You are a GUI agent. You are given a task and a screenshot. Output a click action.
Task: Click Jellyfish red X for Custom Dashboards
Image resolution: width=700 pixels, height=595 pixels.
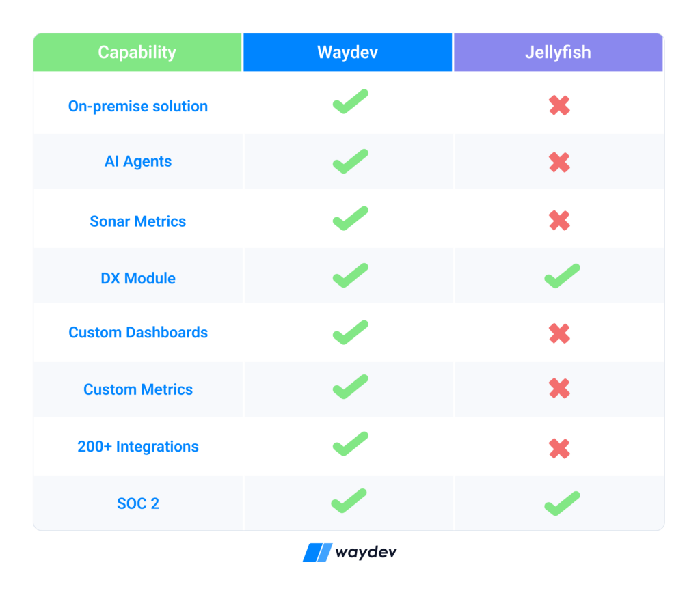[x=559, y=333]
